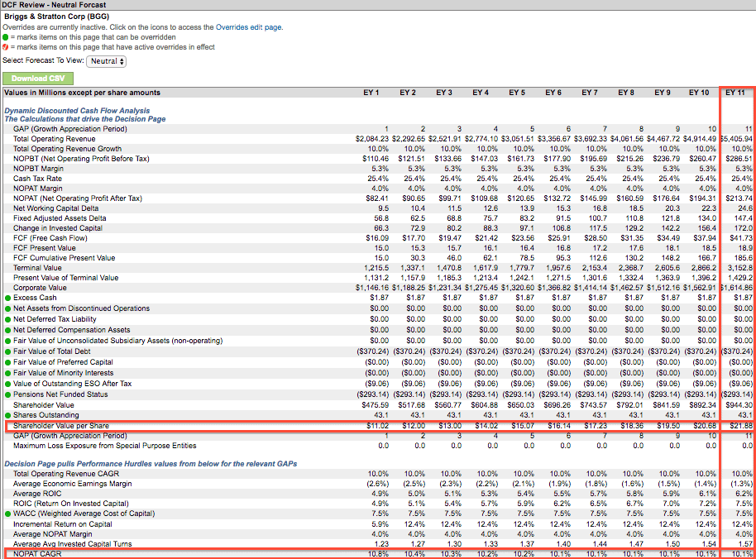Click the Download CSV button
The image size is (756, 559).
38,78
